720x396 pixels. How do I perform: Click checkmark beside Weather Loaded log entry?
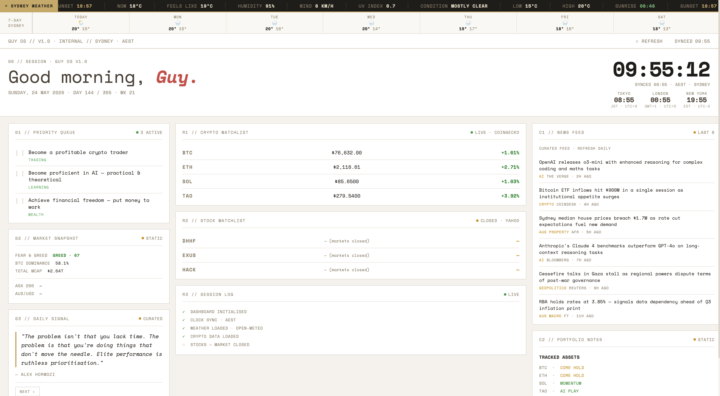click(x=184, y=328)
